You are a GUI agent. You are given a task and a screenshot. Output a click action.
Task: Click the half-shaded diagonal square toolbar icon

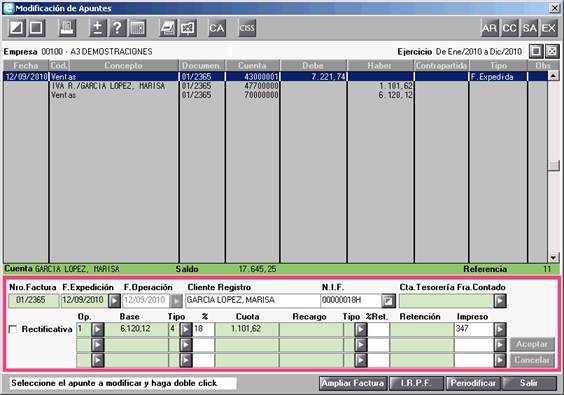point(17,28)
